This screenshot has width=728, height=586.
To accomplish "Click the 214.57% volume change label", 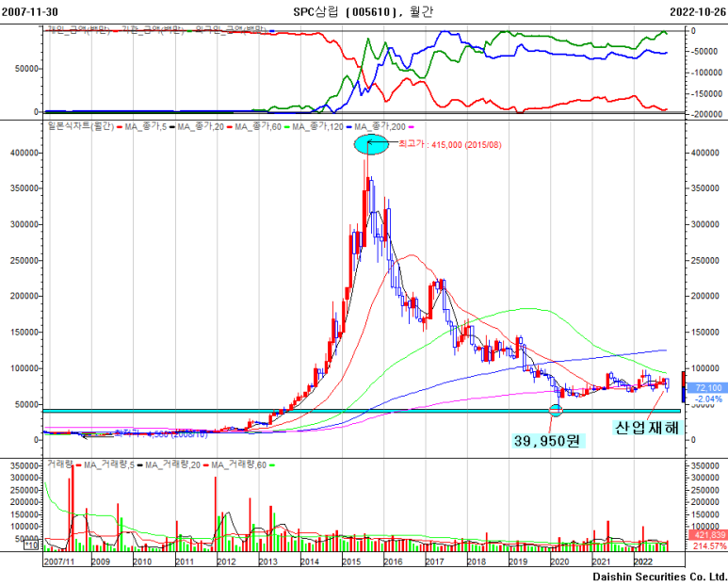I will click(710, 546).
